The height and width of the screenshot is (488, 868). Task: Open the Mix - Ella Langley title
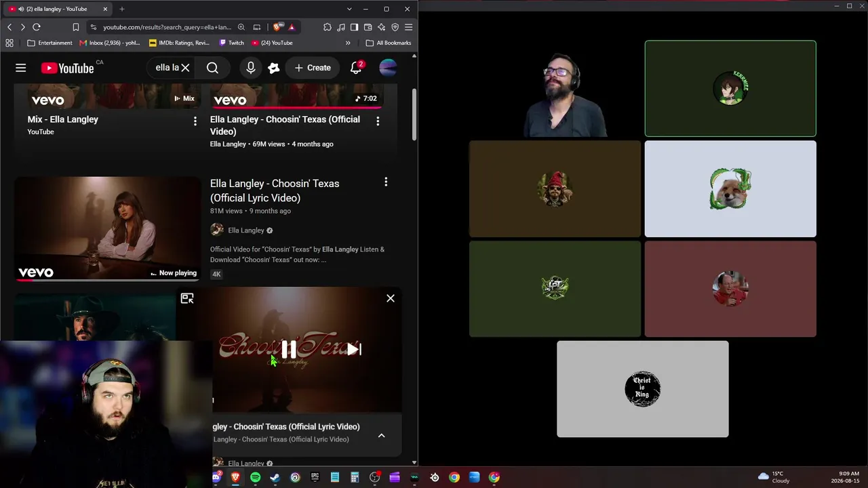[x=63, y=119]
